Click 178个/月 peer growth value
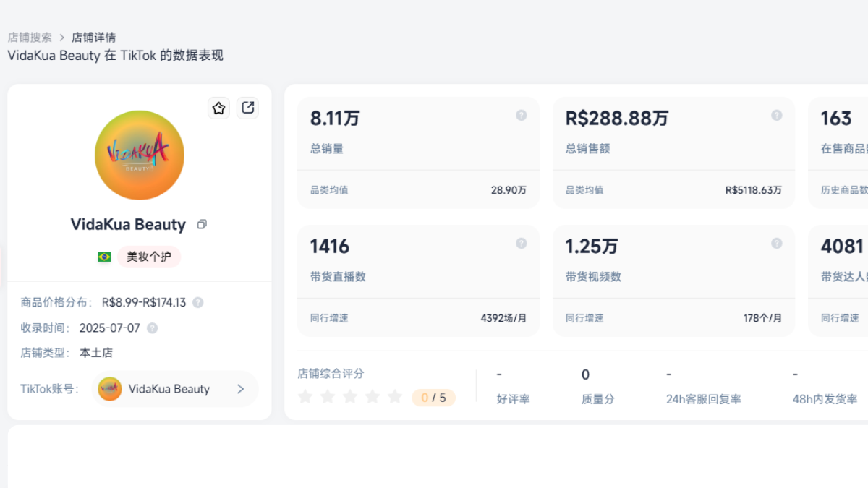 coord(762,318)
